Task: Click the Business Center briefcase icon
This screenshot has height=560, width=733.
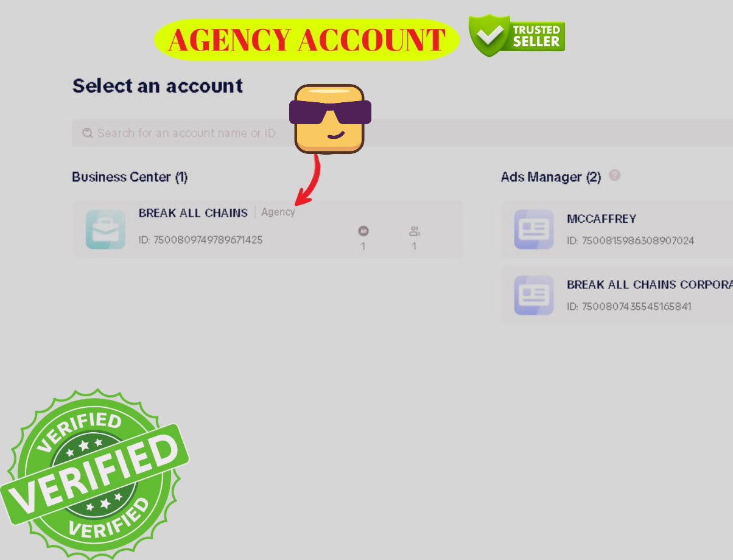Action: pos(105,229)
